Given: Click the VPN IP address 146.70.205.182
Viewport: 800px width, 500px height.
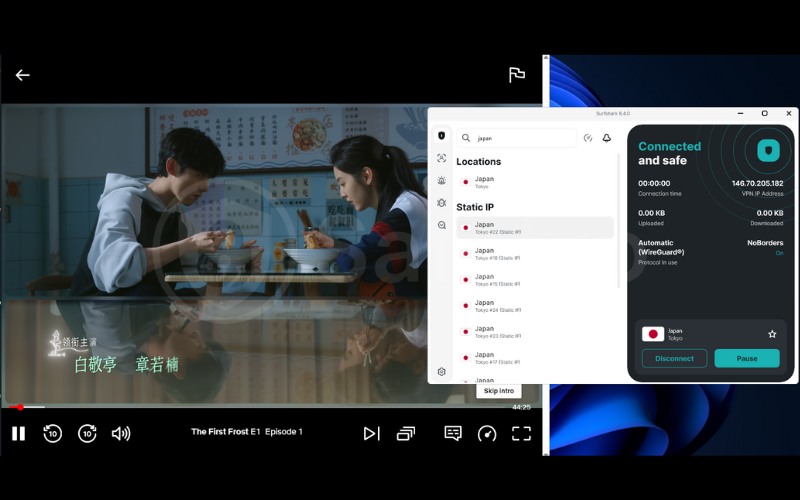Looking at the screenshot, I should click(757, 183).
